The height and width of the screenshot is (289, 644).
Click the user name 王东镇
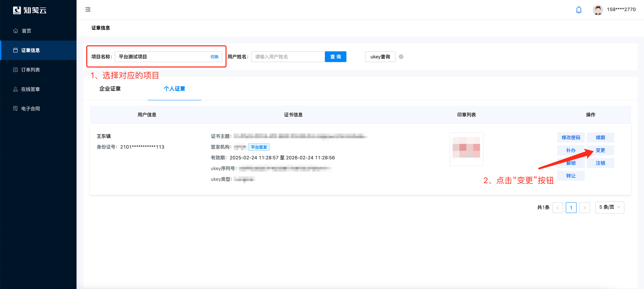[x=104, y=136]
